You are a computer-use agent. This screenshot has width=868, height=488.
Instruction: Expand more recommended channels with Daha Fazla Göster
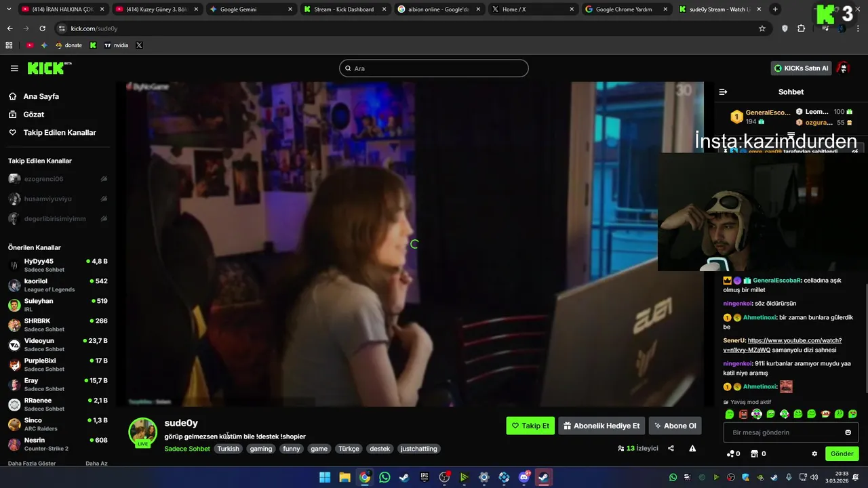[x=32, y=464]
